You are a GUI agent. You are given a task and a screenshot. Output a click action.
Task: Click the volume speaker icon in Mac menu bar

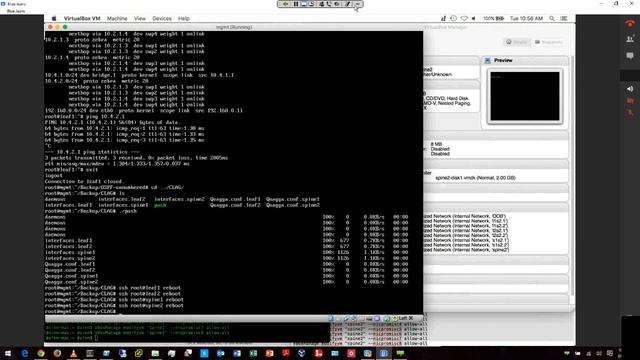tap(474, 18)
